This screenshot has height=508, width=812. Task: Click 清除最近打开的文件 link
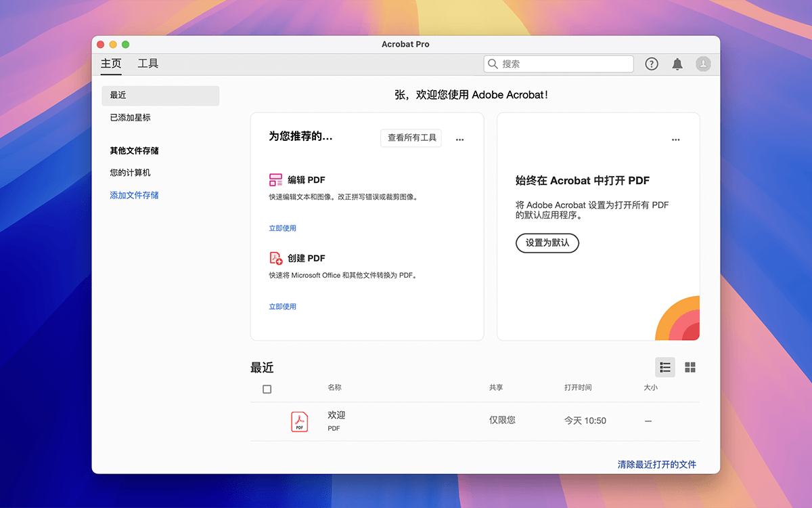(657, 465)
